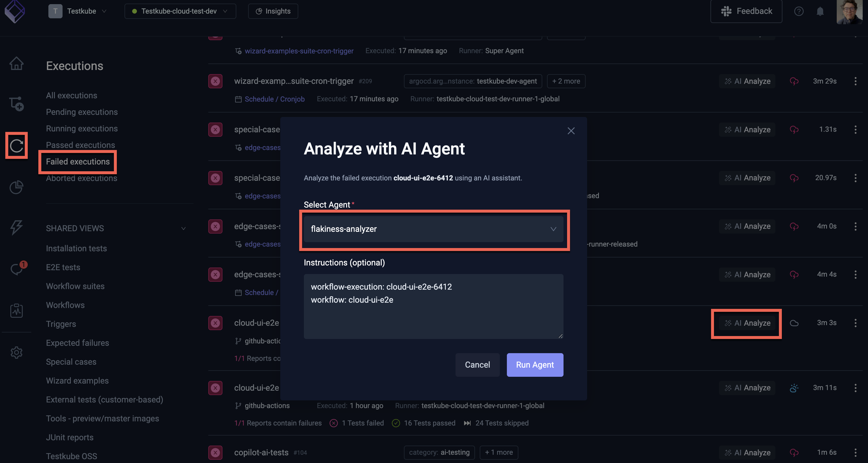Image resolution: width=868 pixels, height=463 pixels.
Task: Open the feedback chat icon with notification badge
Action: tap(16, 269)
